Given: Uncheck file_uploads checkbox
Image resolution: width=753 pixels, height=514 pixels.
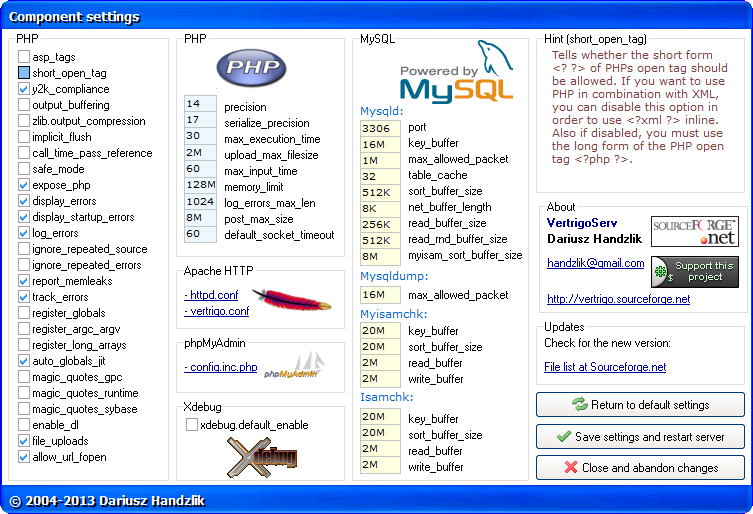Looking at the screenshot, I should [x=24, y=441].
